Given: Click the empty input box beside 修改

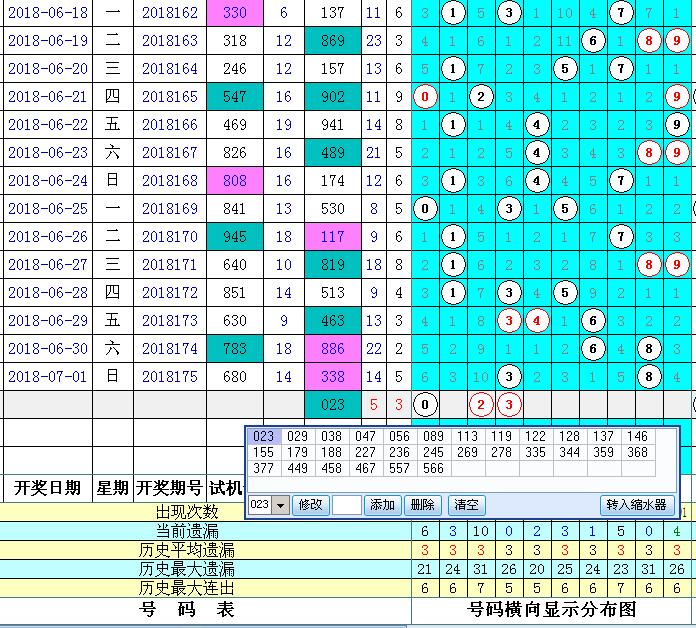Looking at the screenshot, I should 346,505.
